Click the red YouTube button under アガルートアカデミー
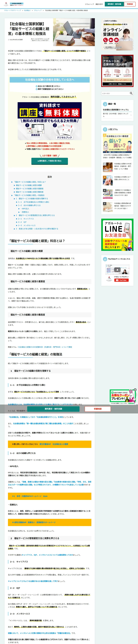 pos(121,280)
